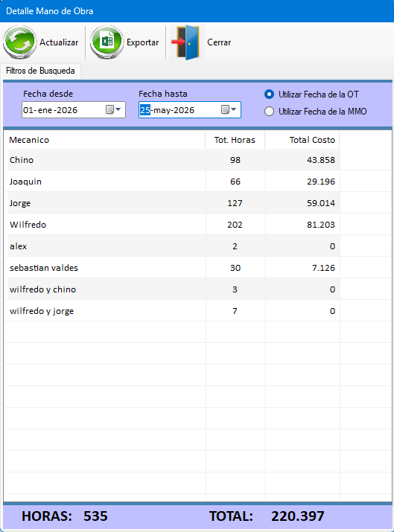The height and width of the screenshot is (532, 394).
Task: Open calendar icon in Fecha hasta
Action: (225, 109)
